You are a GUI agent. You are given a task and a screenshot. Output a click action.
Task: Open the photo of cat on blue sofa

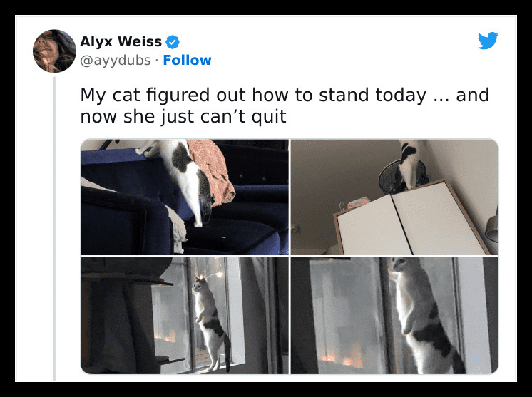(x=185, y=197)
